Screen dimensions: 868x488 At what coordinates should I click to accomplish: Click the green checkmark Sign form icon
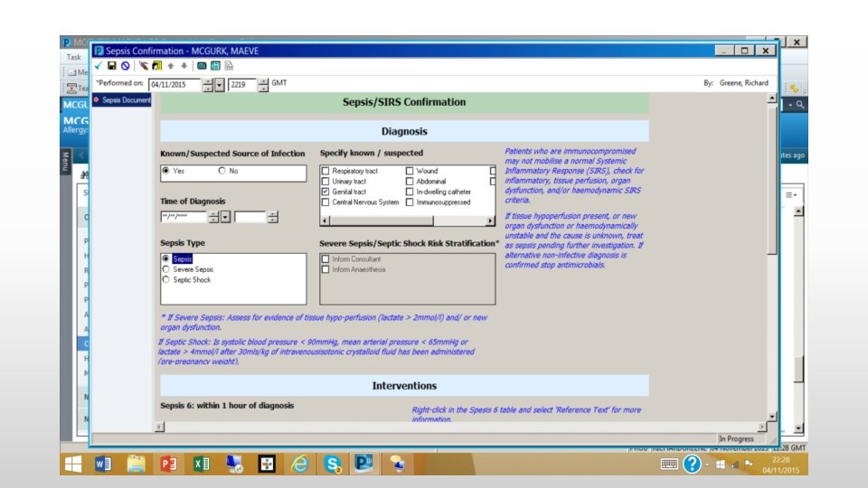(99, 66)
